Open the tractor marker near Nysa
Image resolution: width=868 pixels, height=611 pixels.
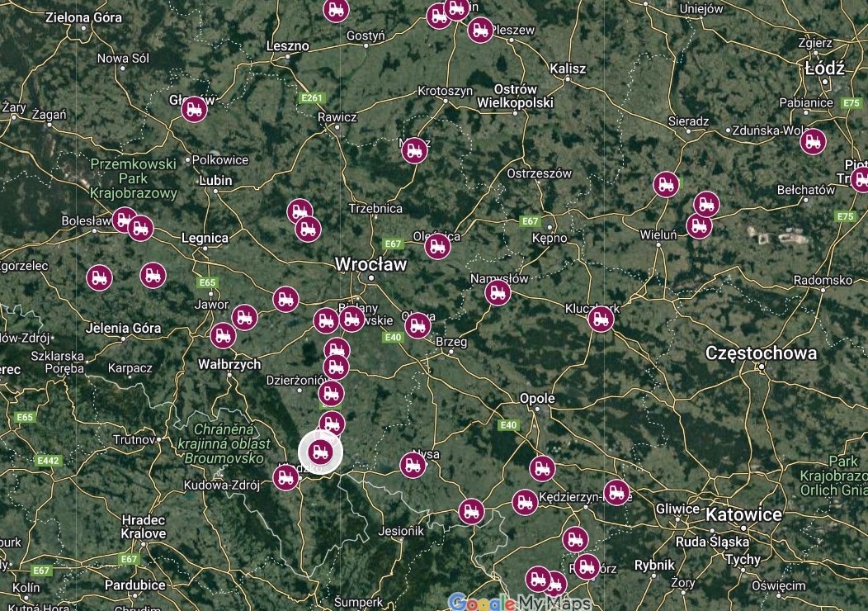413,465
